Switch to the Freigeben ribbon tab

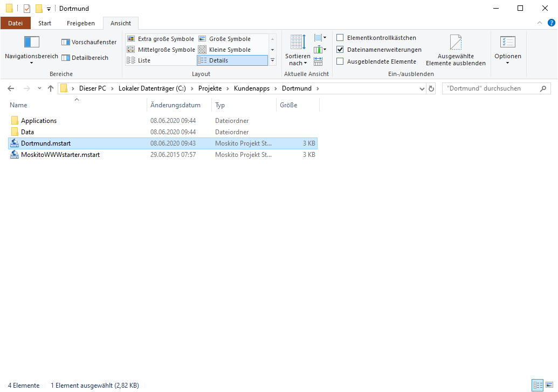point(80,23)
